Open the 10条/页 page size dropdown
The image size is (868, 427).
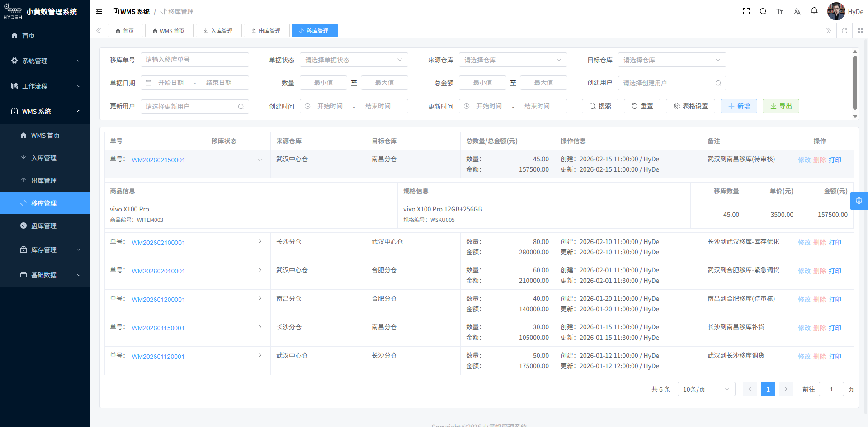706,389
